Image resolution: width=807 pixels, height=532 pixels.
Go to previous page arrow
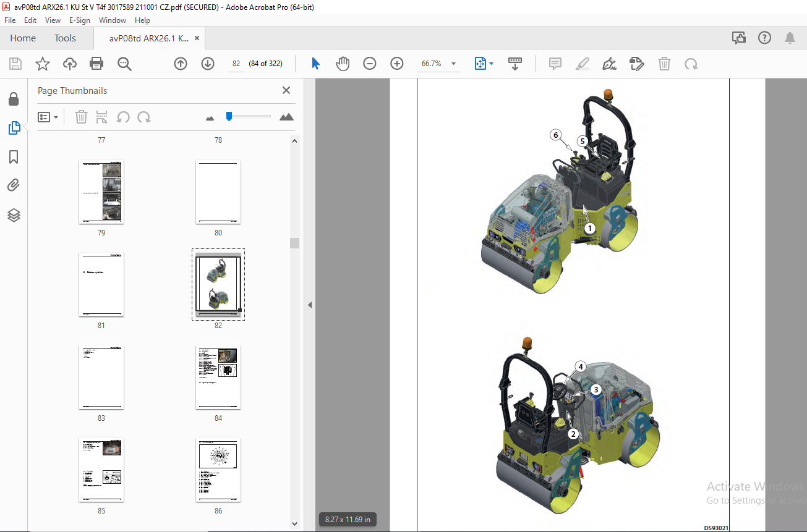click(181, 64)
